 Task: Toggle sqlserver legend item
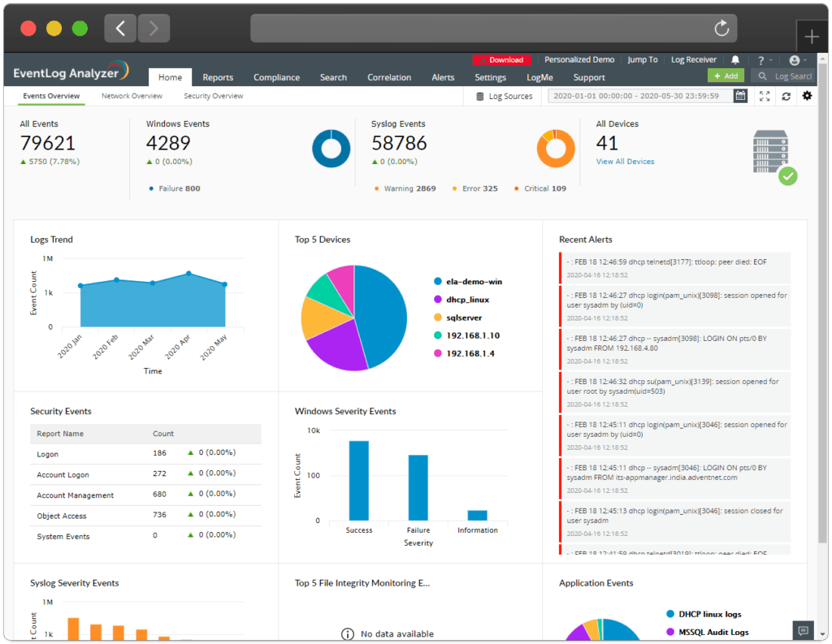pyautogui.click(x=458, y=318)
